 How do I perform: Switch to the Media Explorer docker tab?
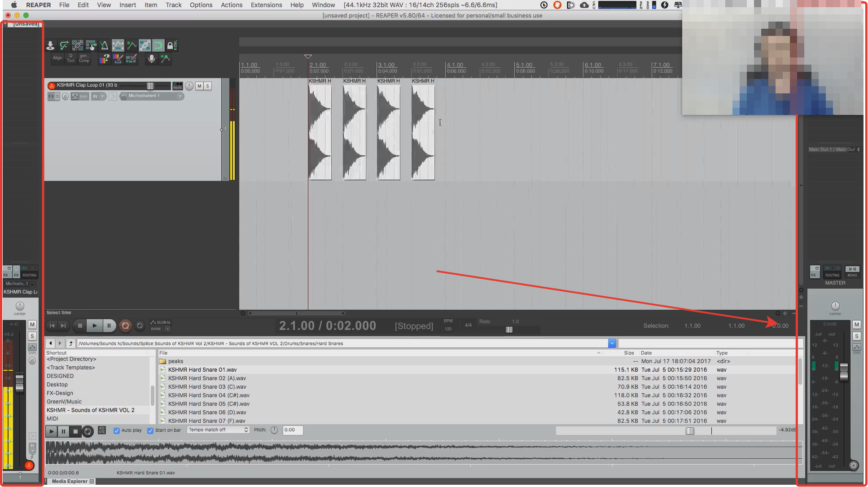pos(70,481)
